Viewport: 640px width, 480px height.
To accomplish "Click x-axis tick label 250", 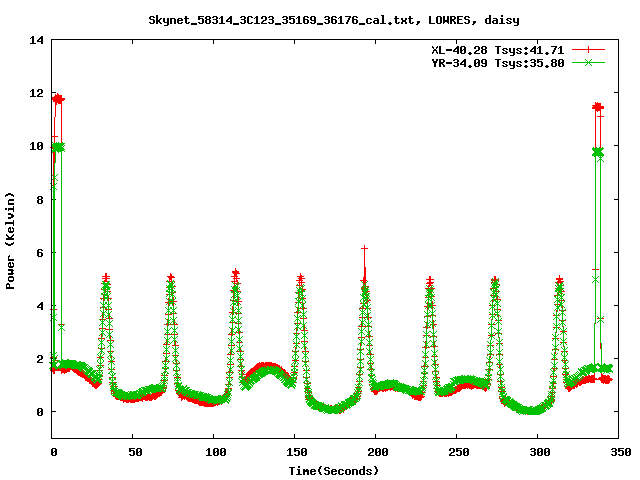I will 458,452.
